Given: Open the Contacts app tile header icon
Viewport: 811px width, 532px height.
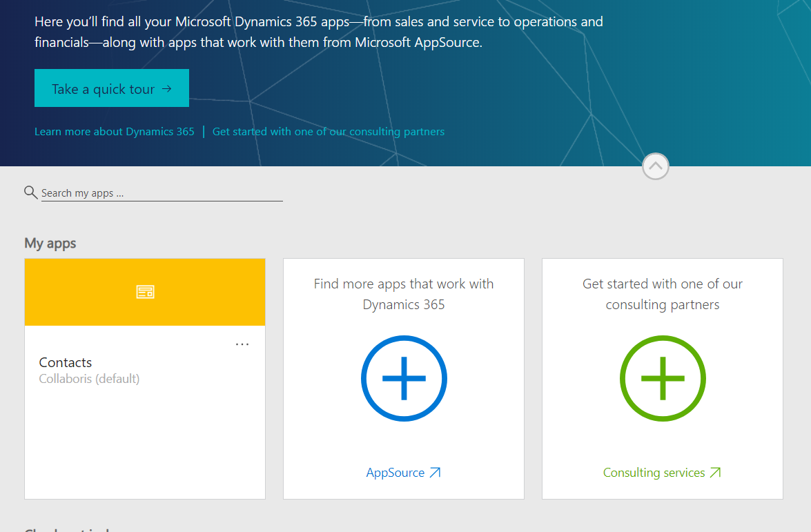Looking at the screenshot, I should pyautogui.click(x=145, y=292).
